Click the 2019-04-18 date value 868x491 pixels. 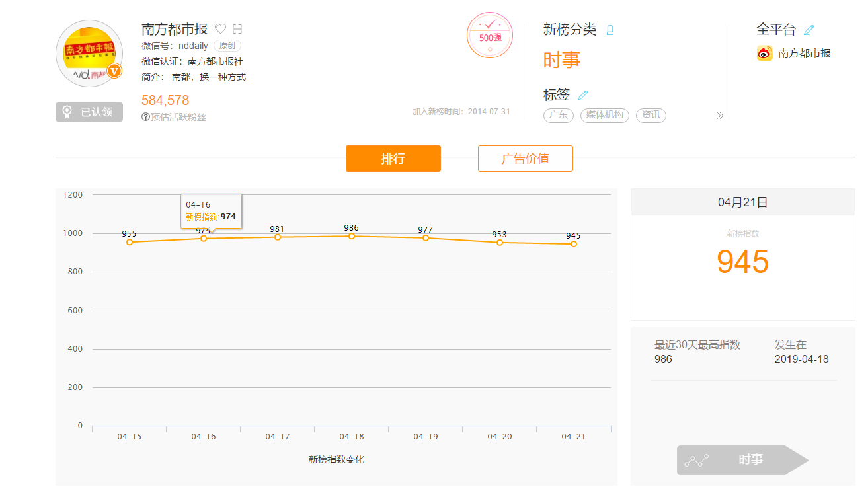[801, 359]
